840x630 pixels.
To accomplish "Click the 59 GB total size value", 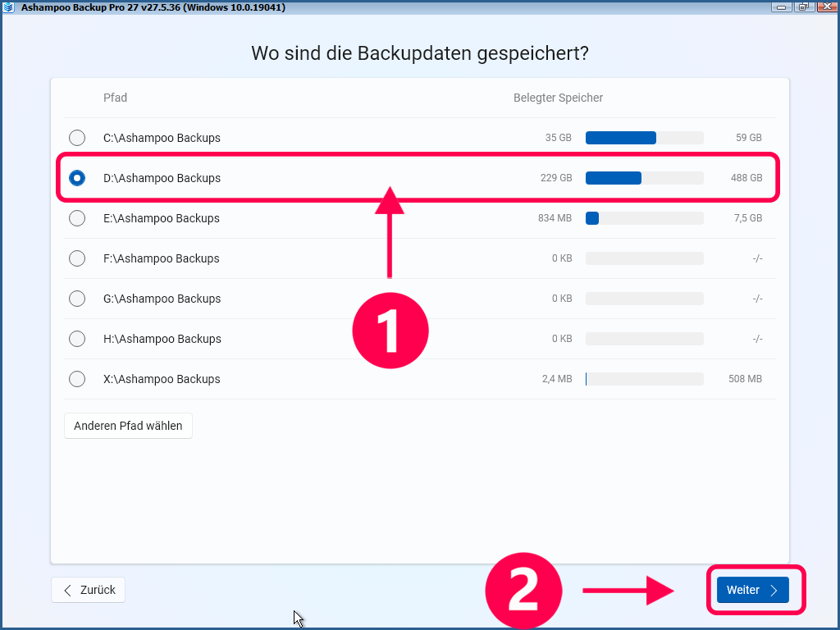I will point(748,138).
